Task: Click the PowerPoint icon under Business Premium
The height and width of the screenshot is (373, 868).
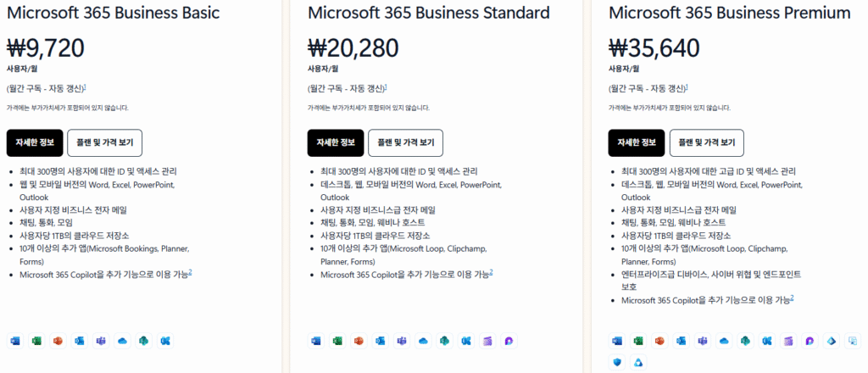Action: (x=659, y=340)
